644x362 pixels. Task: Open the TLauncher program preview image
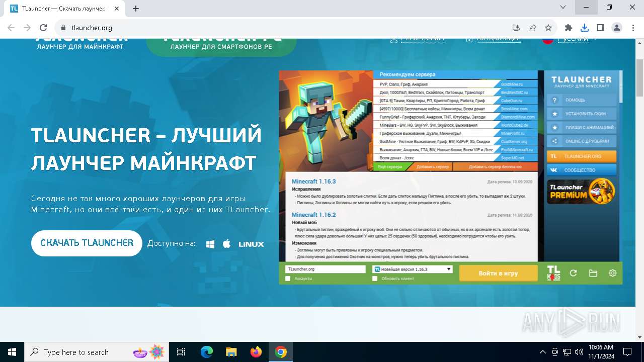tap(451, 177)
